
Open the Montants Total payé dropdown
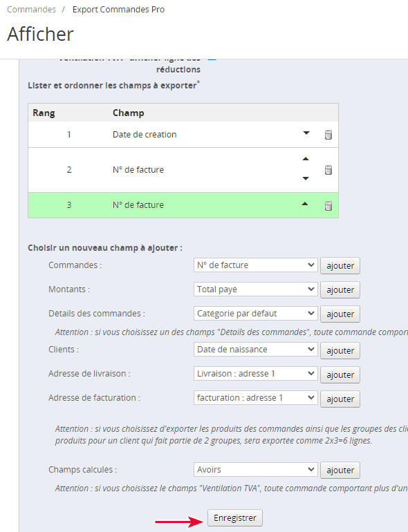pos(255,289)
